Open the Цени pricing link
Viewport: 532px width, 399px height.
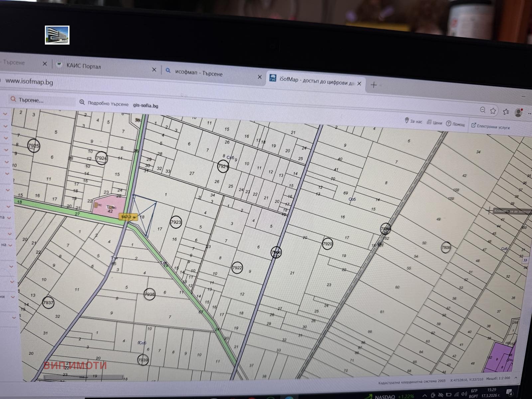435,123
